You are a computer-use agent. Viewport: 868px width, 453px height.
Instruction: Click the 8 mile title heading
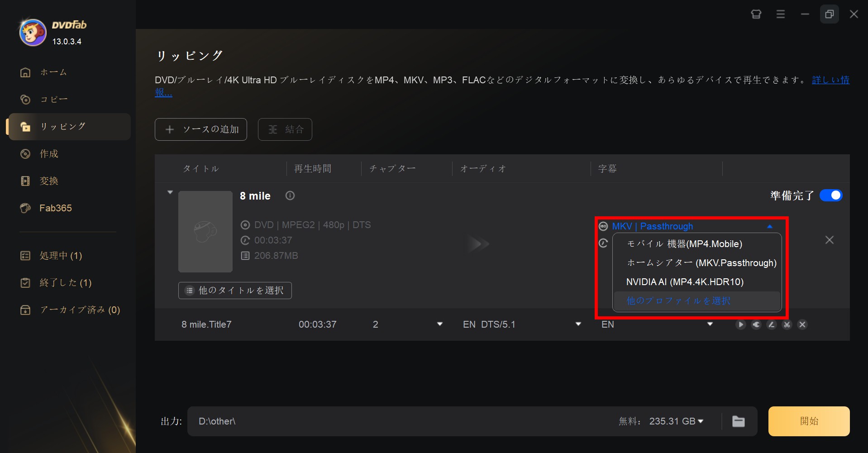(255, 196)
